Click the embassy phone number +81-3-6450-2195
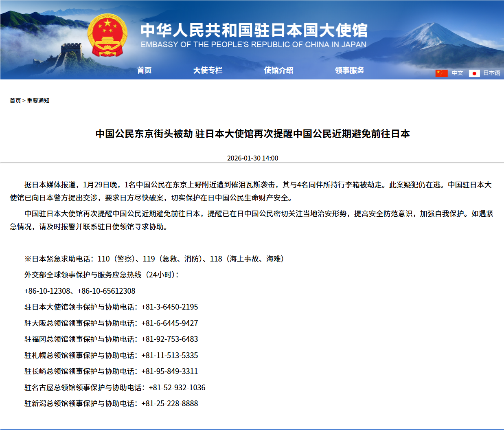 tap(170, 307)
